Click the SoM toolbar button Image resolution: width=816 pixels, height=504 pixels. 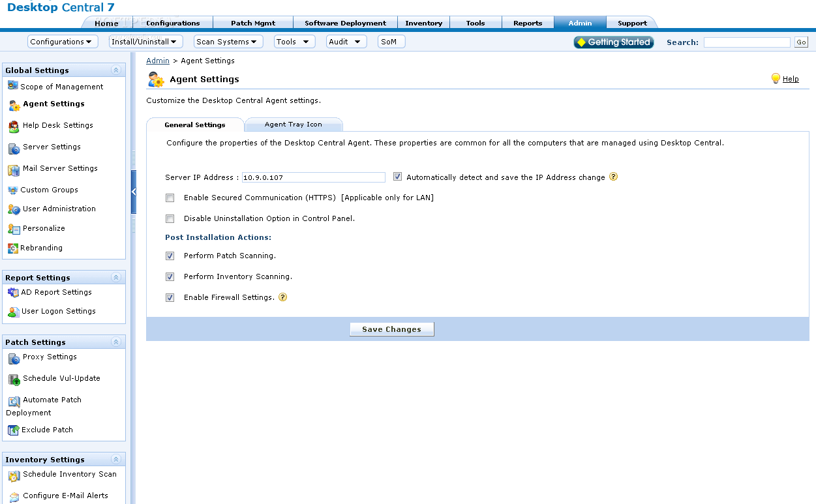coord(391,42)
